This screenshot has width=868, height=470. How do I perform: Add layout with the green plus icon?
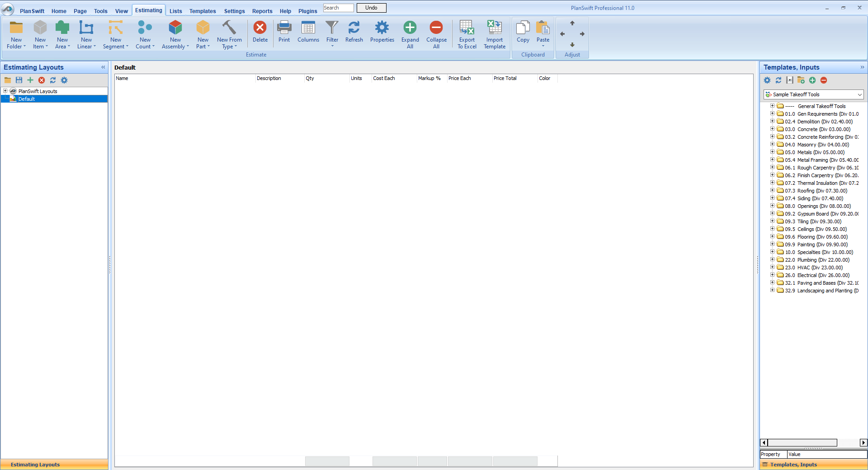click(x=30, y=80)
